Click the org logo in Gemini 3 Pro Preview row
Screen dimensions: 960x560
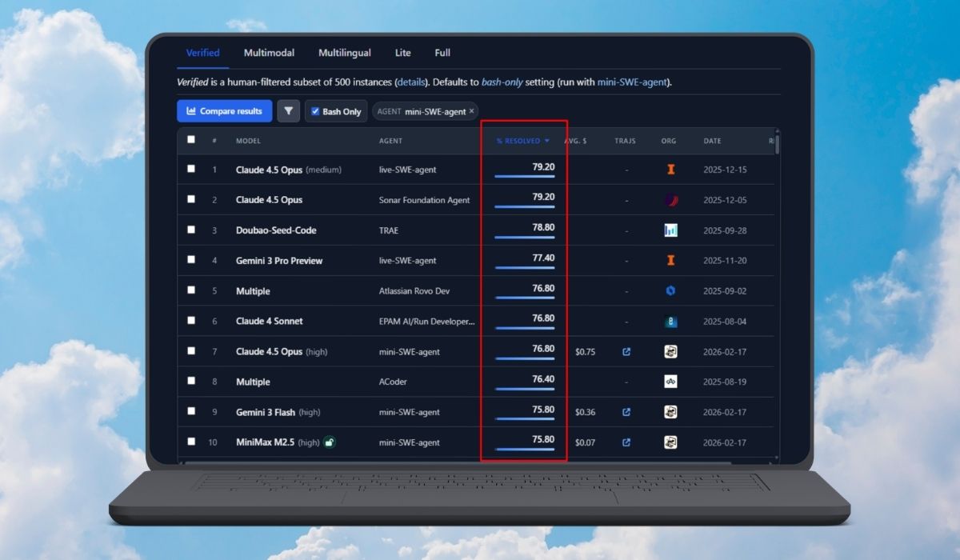670,260
